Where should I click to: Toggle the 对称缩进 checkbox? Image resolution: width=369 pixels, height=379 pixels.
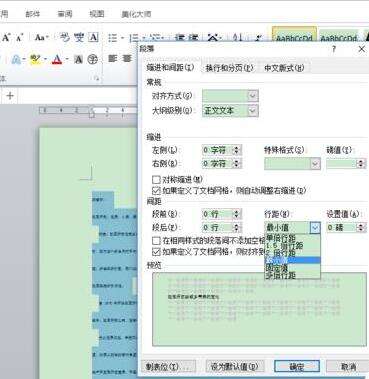coord(156,180)
